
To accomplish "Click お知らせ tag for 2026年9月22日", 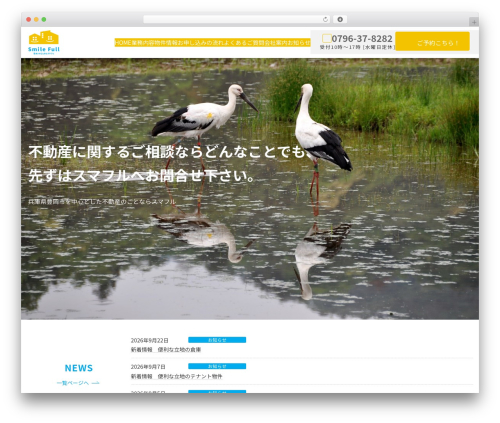I will (x=217, y=340).
